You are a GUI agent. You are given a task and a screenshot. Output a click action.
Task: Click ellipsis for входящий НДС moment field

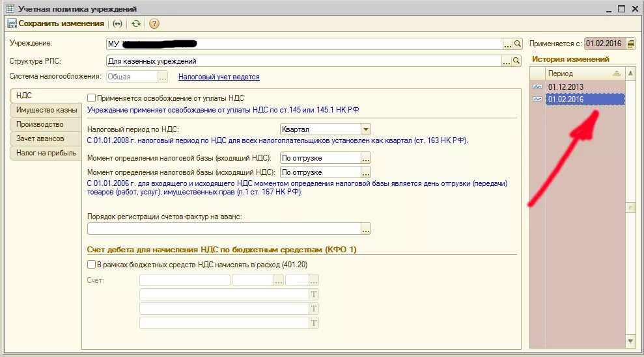(x=366, y=158)
